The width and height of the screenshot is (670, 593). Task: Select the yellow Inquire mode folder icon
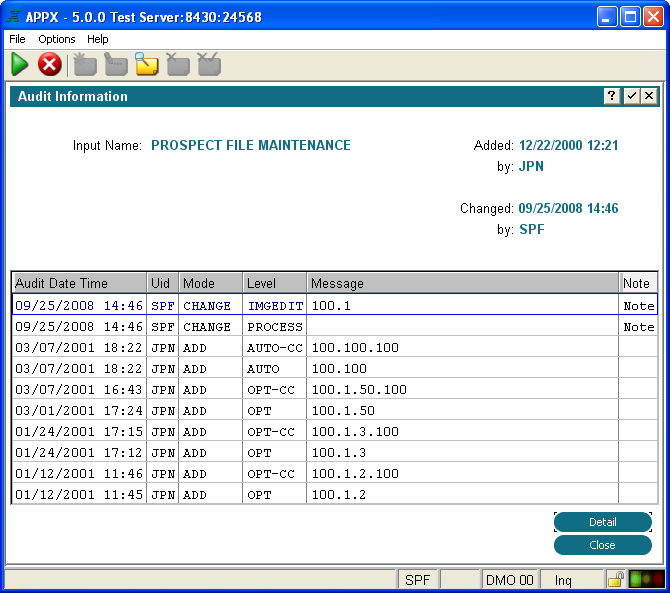coord(147,65)
